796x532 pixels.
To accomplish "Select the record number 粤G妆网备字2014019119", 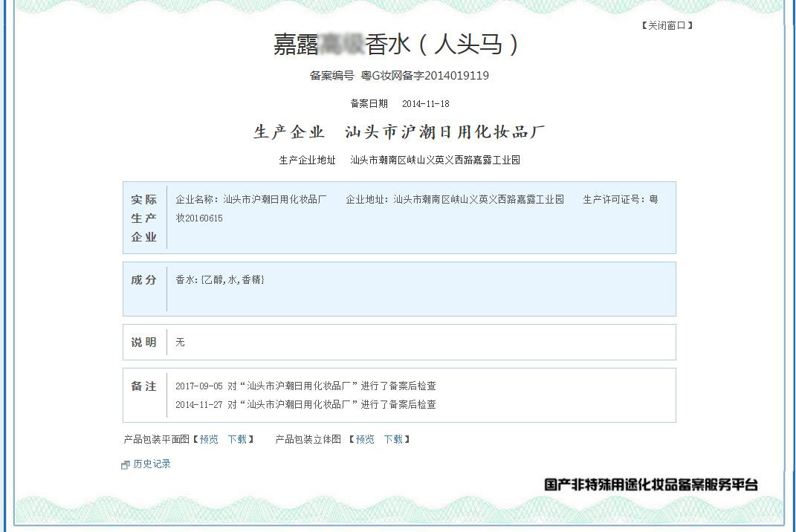I will coord(425,76).
